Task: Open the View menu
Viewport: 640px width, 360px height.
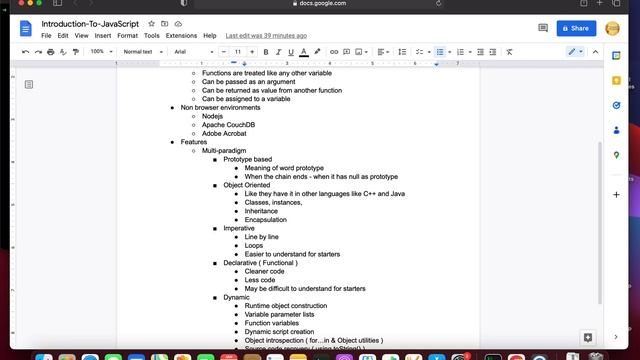Action: pyautogui.click(x=82, y=36)
